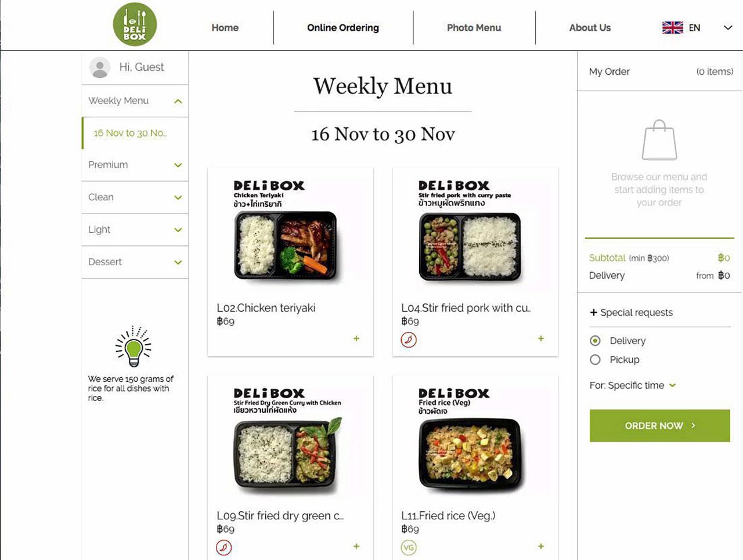Expand the Premium menu category
743x560 pixels.
(x=178, y=165)
